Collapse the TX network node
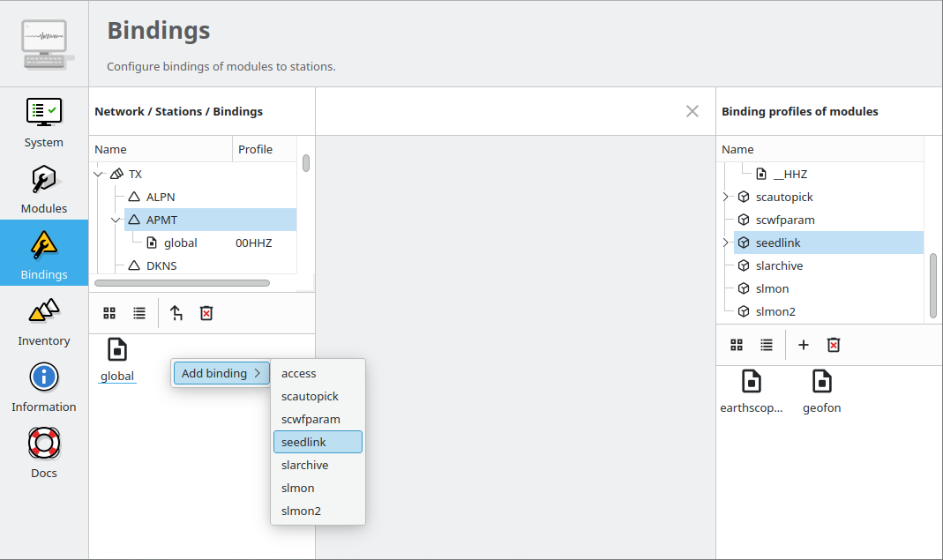Viewport: 943px width, 560px height. [x=98, y=175]
